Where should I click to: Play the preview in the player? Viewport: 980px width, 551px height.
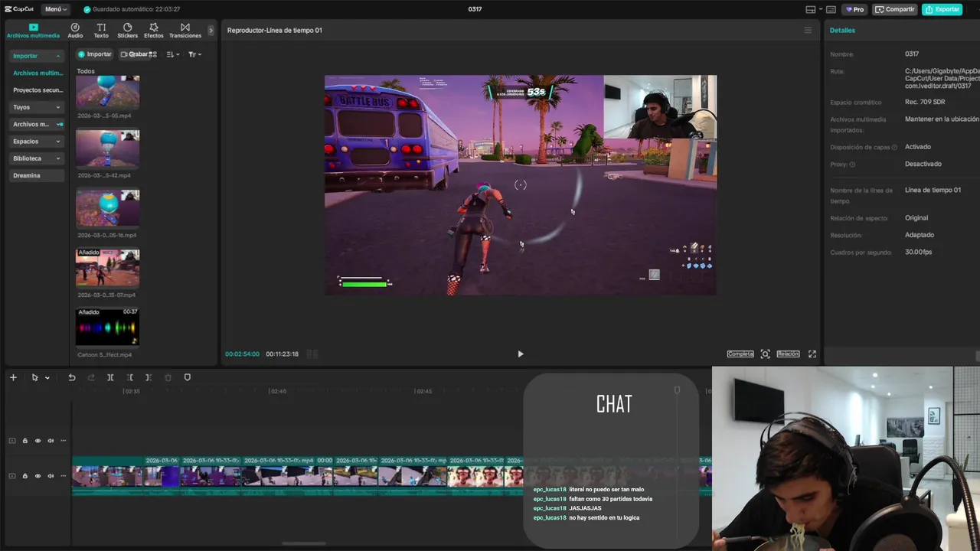pos(521,354)
